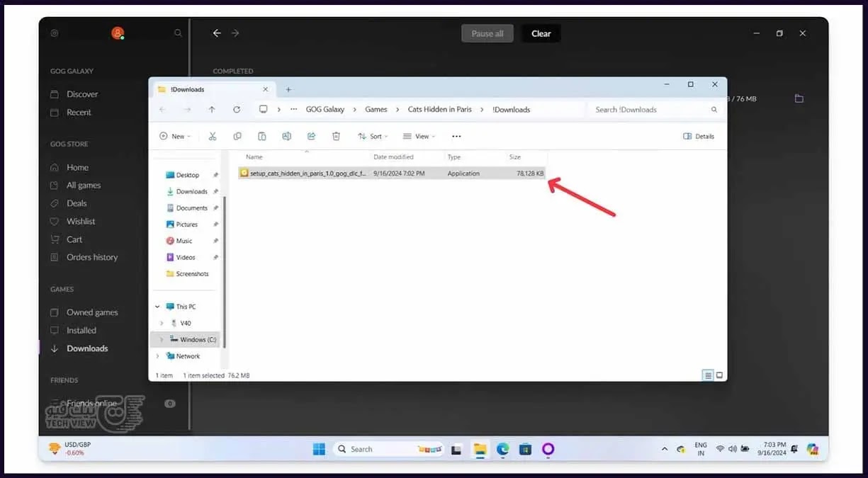868x478 pixels.
Task: Open Pictures in Explorer navigation pane
Action: pos(186,224)
